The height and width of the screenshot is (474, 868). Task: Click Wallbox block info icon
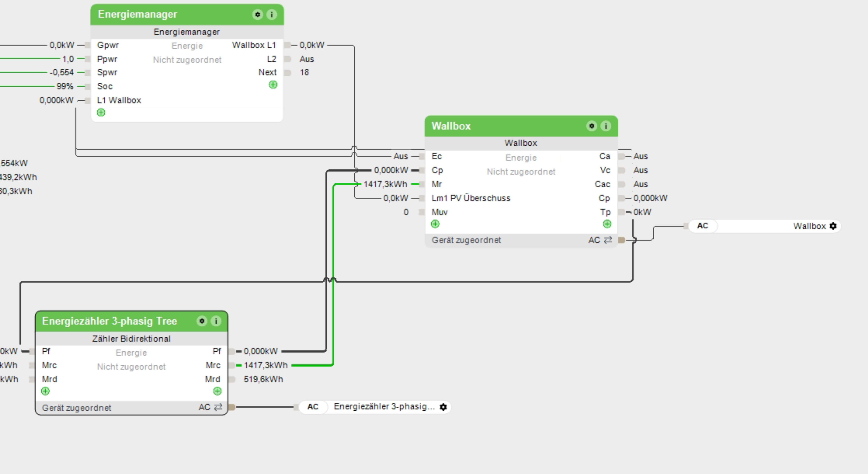click(x=605, y=126)
